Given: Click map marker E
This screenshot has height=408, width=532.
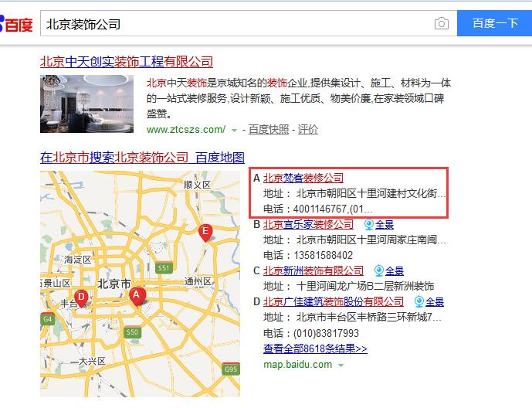Looking at the screenshot, I should pos(205,233).
